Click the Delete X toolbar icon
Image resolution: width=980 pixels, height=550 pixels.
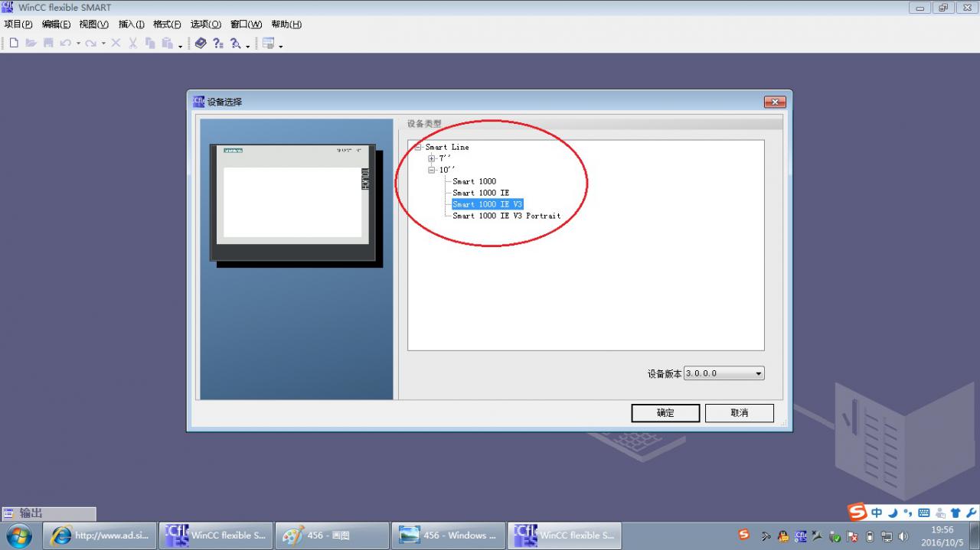pos(116,43)
